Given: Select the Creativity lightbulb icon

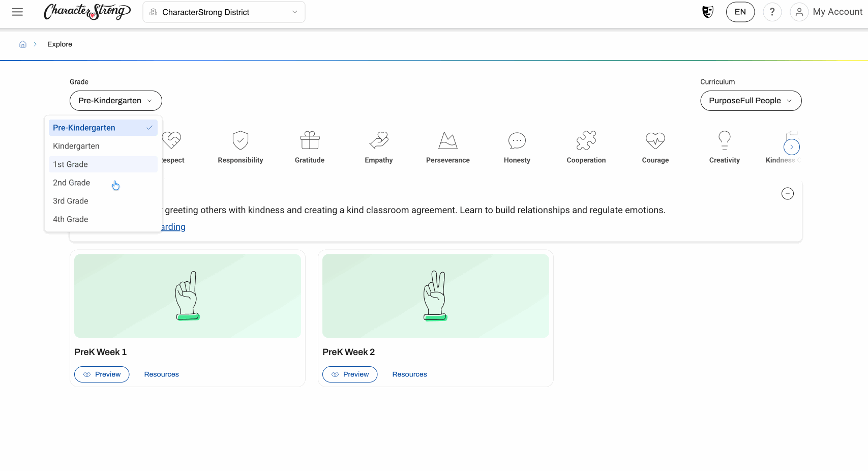Looking at the screenshot, I should tap(725, 140).
